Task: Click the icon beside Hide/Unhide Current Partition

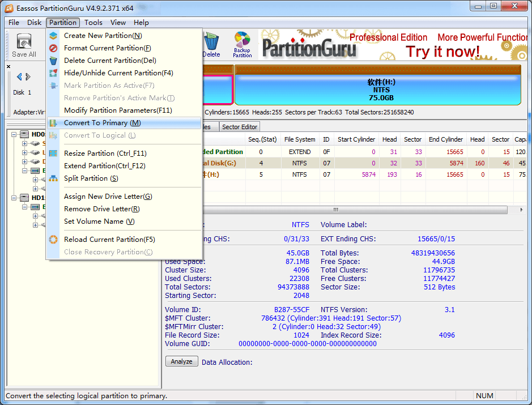Action: click(x=53, y=73)
